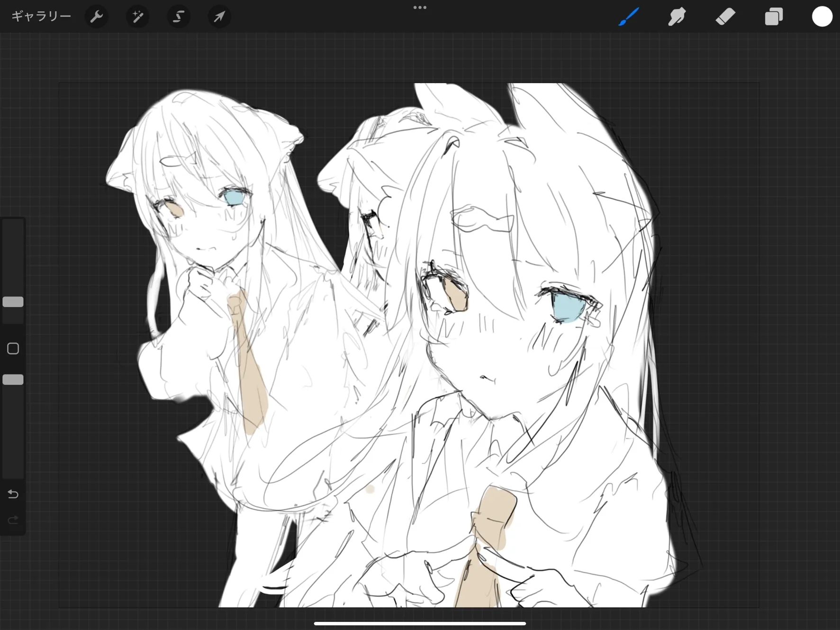This screenshot has height=630, width=840.
Task: Tap the three-dot menu at top center
Action: 420,8
